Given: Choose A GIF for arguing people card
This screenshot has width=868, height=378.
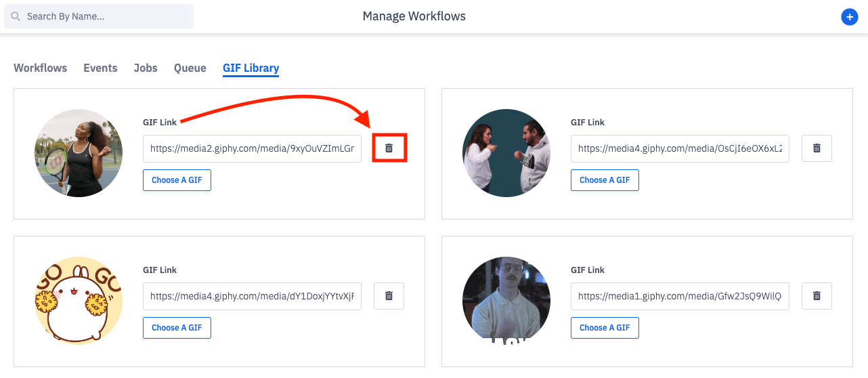Looking at the screenshot, I should pyautogui.click(x=605, y=180).
